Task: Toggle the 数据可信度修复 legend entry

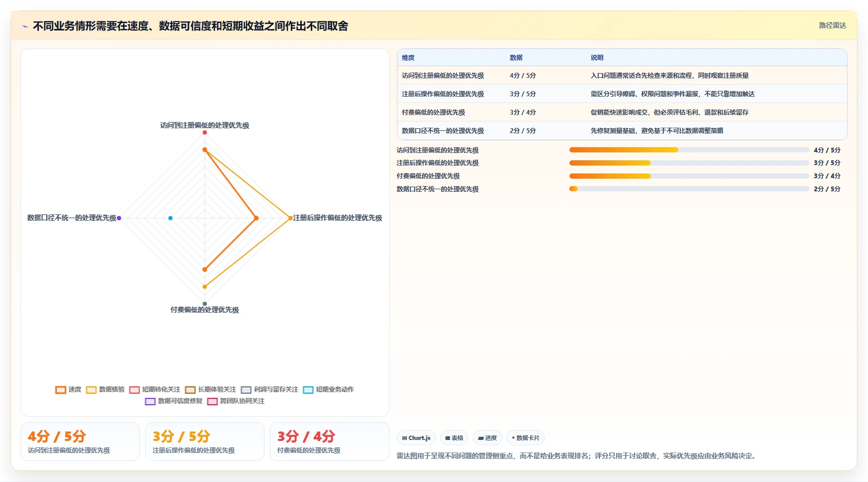Action: coord(173,401)
